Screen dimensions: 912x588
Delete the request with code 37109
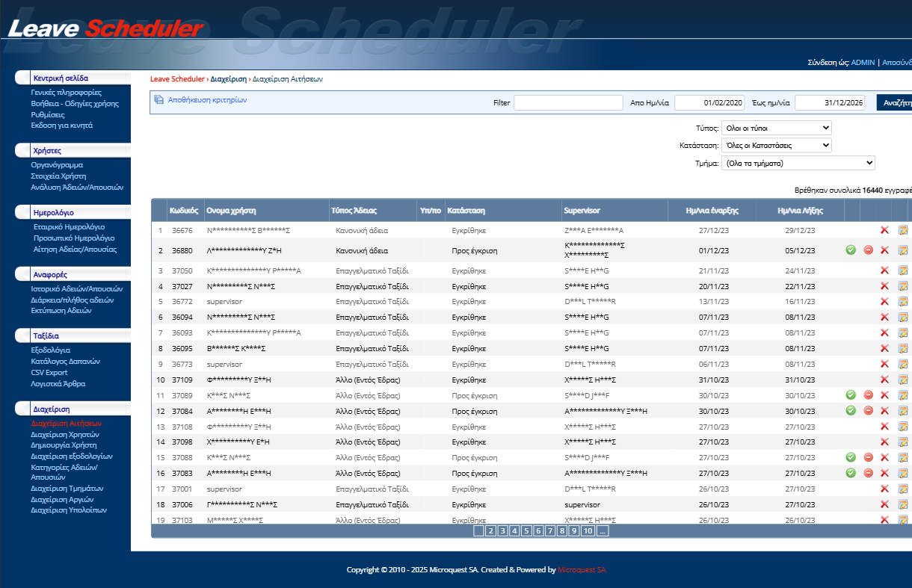[x=884, y=380]
